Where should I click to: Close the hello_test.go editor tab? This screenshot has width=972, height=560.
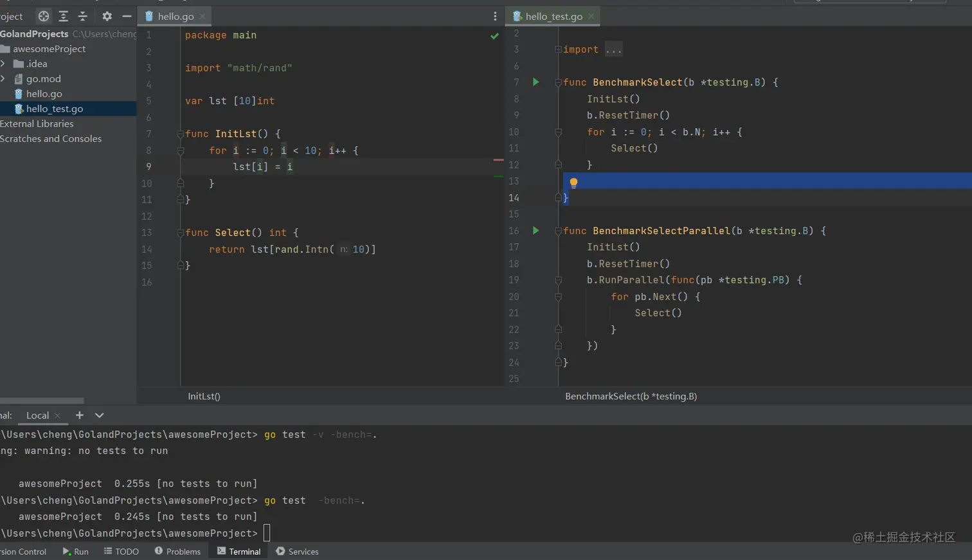point(591,16)
